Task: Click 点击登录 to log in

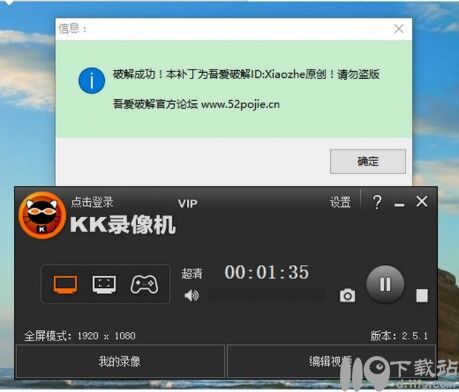Action: pos(92,202)
